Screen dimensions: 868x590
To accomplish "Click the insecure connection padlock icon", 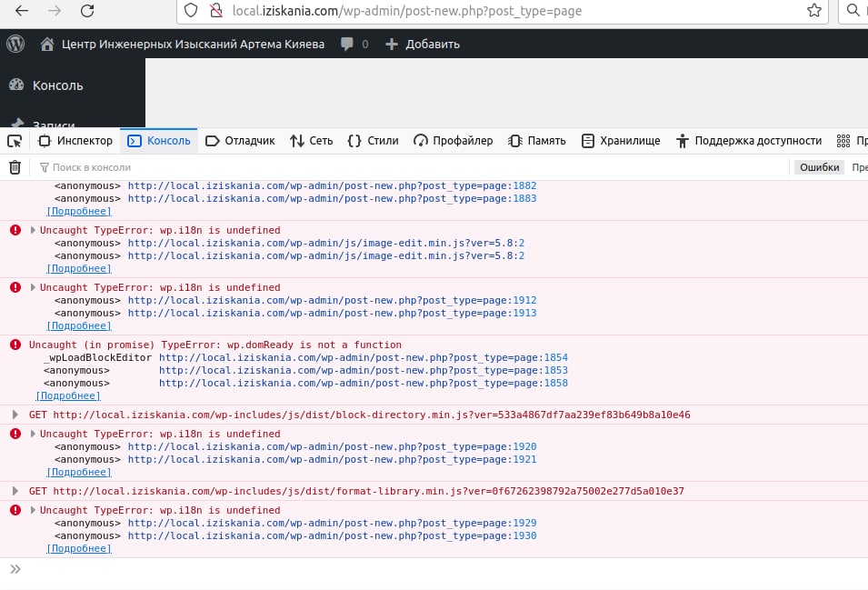I will pyautogui.click(x=216, y=11).
